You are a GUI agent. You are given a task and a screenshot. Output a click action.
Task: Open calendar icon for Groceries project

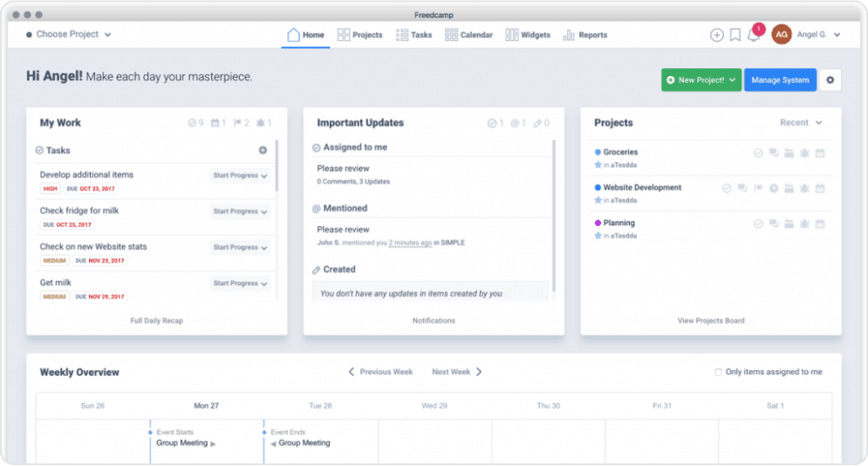[820, 153]
